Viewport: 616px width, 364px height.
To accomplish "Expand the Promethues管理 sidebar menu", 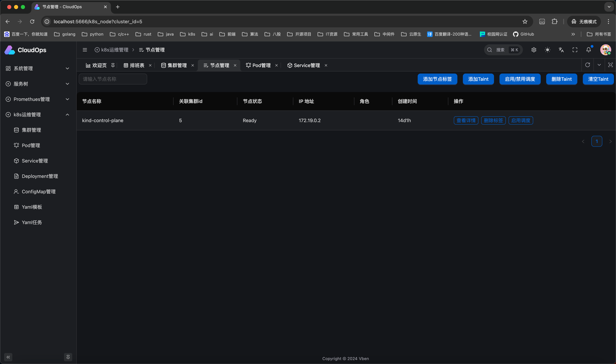I will pyautogui.click(x=38, y=99).
